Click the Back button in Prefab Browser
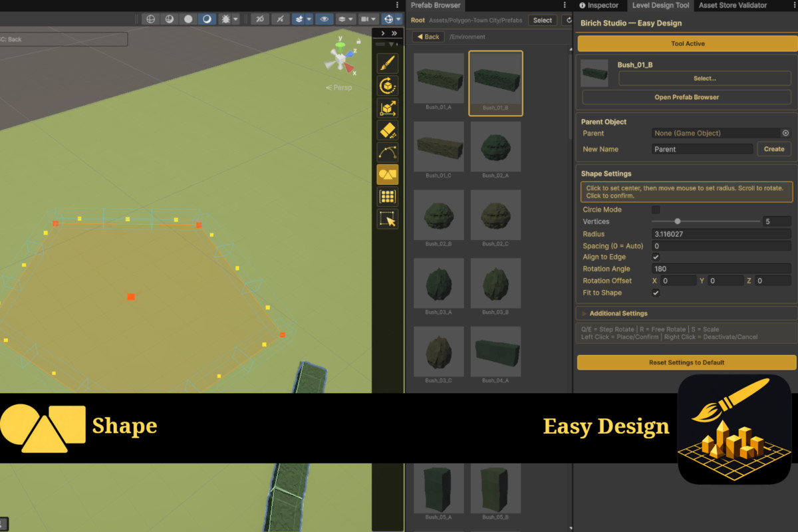 pos(428,37)
